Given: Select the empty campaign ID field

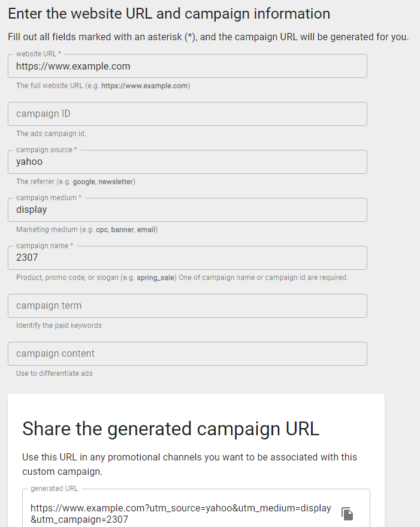Looking at the screenshot, I should (x=188, y=114).
